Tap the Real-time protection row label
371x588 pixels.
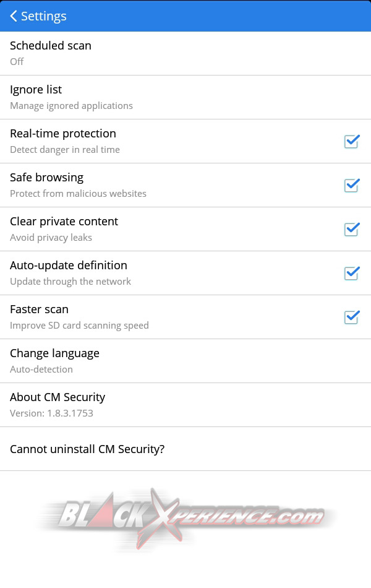click(63, 134)
